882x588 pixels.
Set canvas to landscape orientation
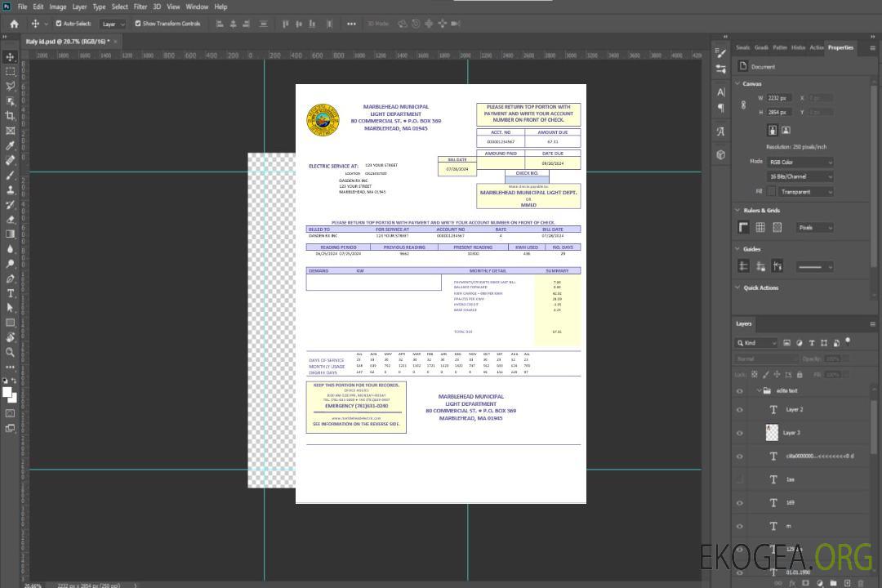click(x=786, y=130)
